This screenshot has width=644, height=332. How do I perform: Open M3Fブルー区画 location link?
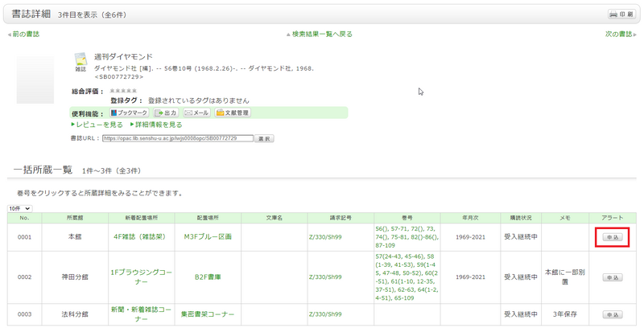click(208, 237)
